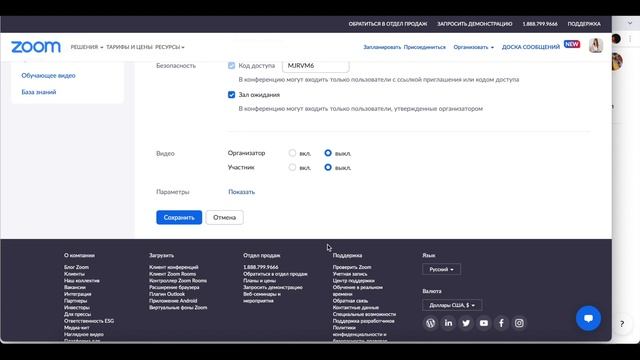Open Центр поддержки footer link
The width and height of the screenshot is (640, 360).
353,281
